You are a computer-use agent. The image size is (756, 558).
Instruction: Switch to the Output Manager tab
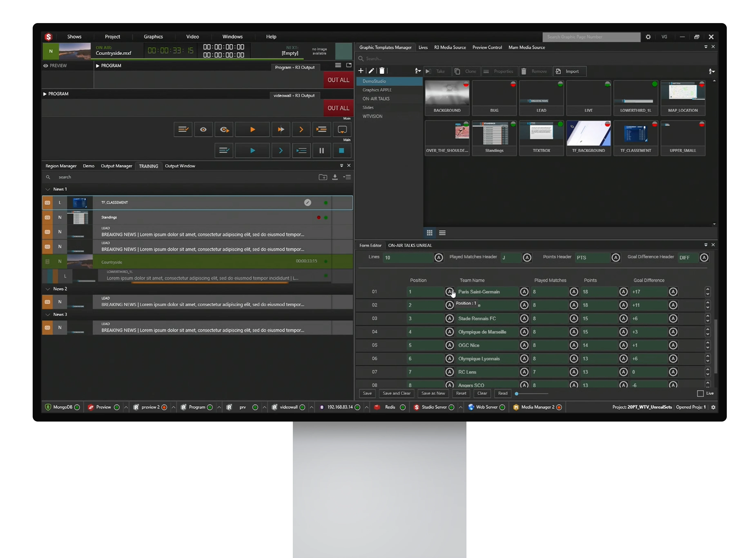[116, 166]
